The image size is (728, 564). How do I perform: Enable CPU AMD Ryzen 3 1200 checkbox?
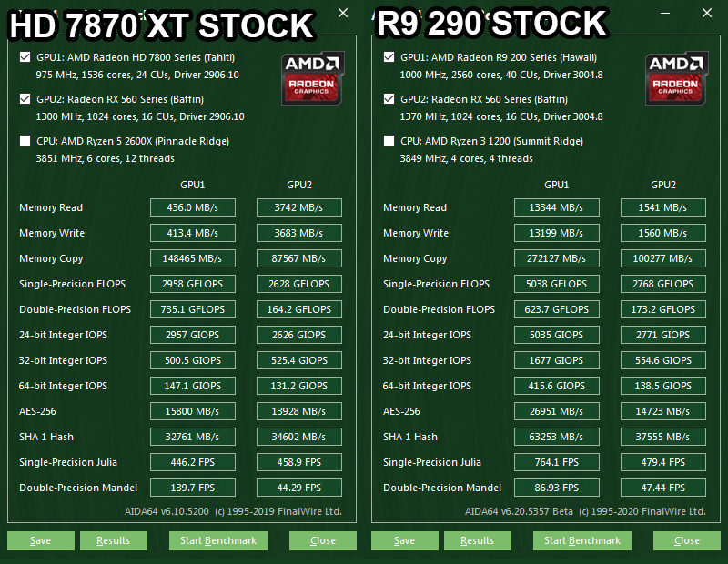[x=389, y=141]
